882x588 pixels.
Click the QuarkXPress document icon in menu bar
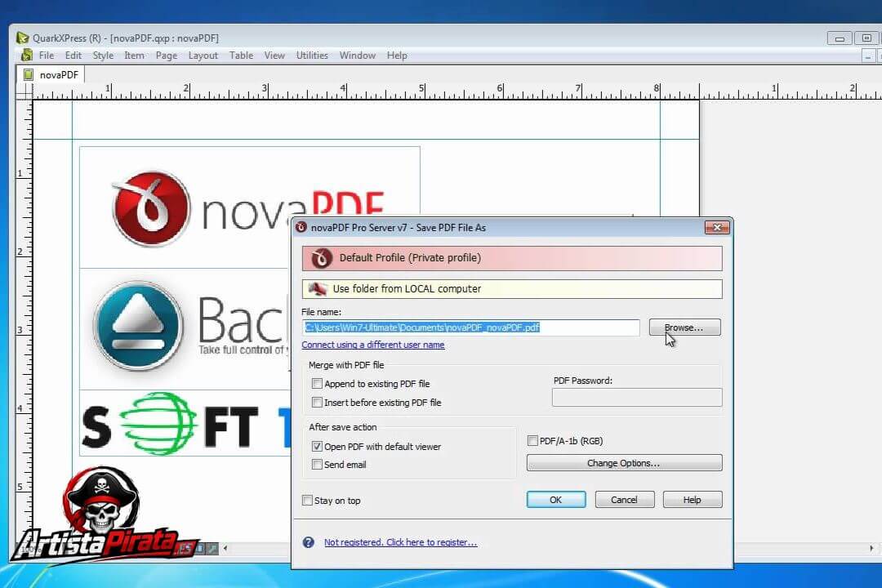coord(26,56)
